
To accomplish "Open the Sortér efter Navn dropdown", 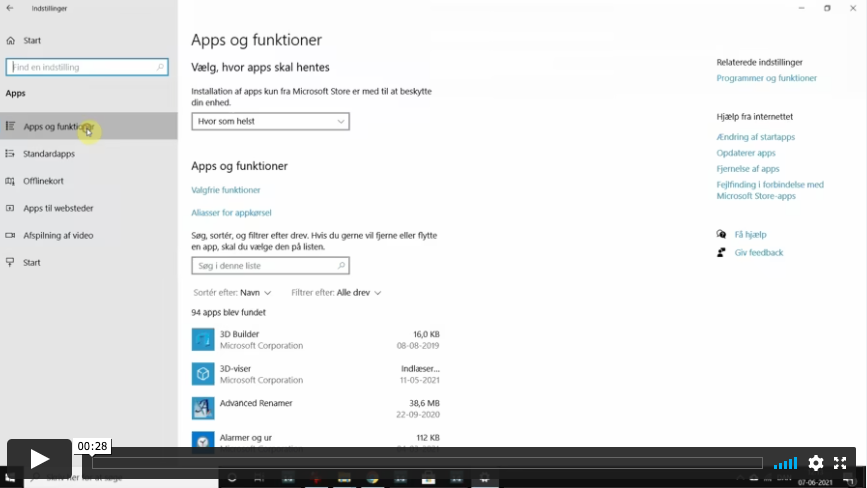I will point(255,293).
